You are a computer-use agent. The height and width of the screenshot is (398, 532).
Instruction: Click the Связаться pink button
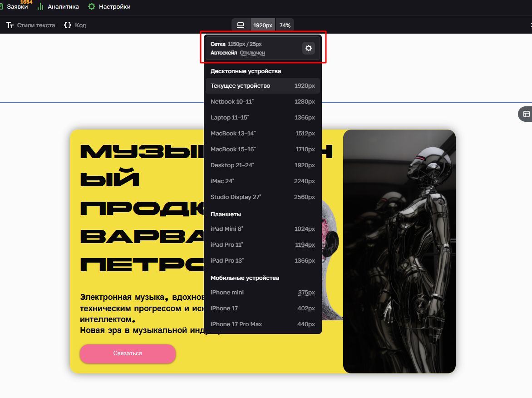tap(128, 353)
